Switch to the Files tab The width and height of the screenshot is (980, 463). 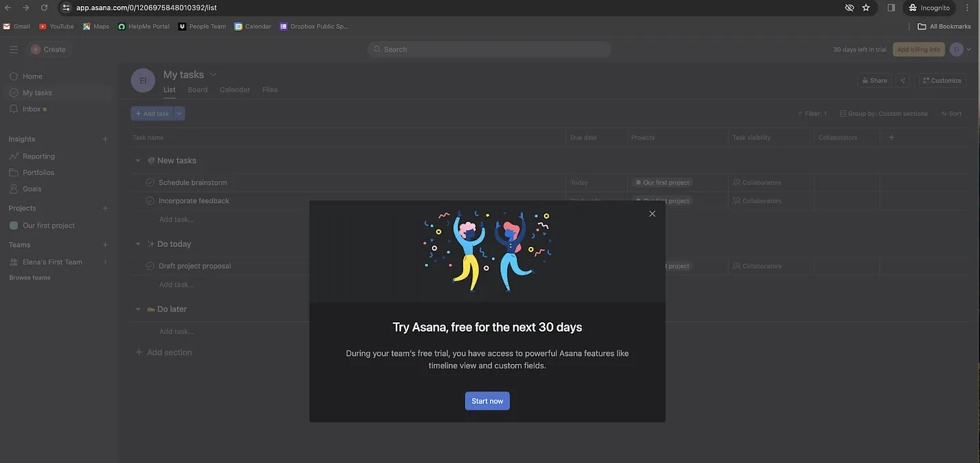(270, 90)
